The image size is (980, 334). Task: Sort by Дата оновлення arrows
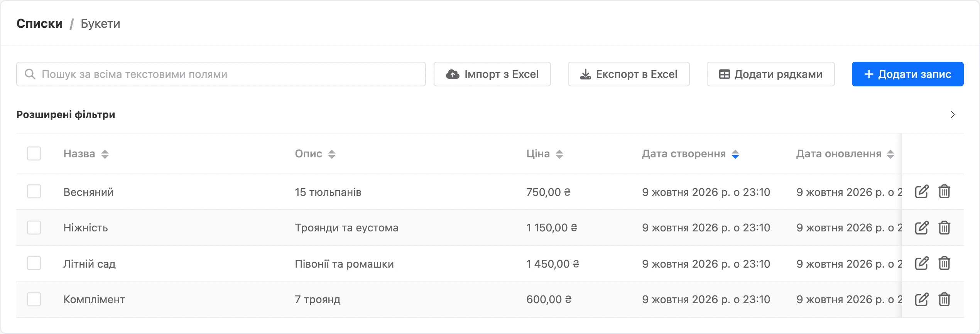click(890, 154)
